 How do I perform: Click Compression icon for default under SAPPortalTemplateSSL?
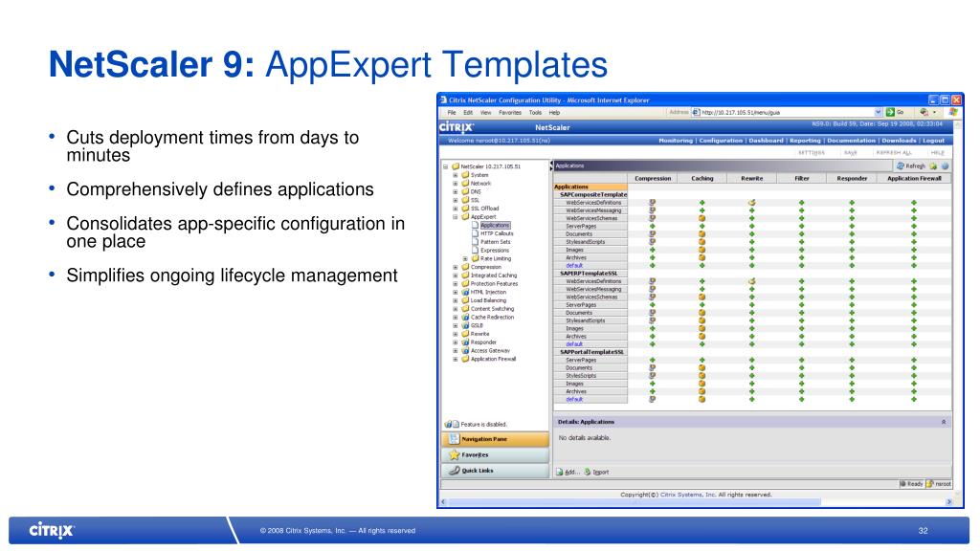click(x=653, y=399)
